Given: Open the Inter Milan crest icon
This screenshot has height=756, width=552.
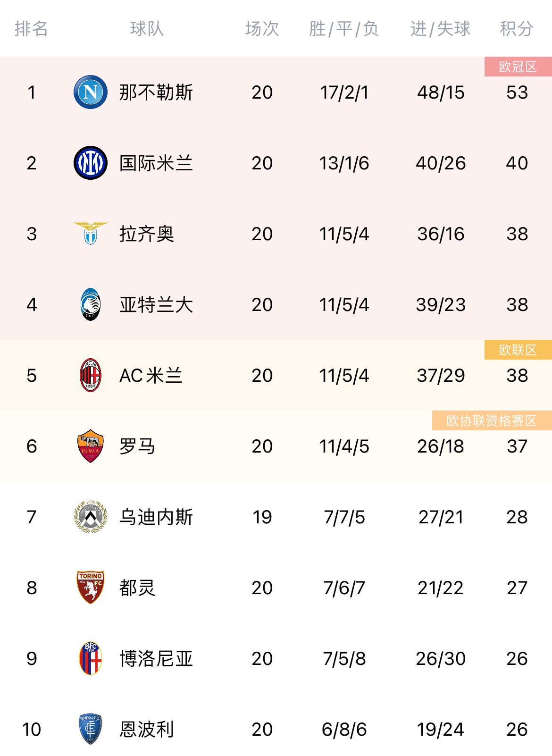Looking at the screenshot, I should pyautogui.click(x=91, y=163).
